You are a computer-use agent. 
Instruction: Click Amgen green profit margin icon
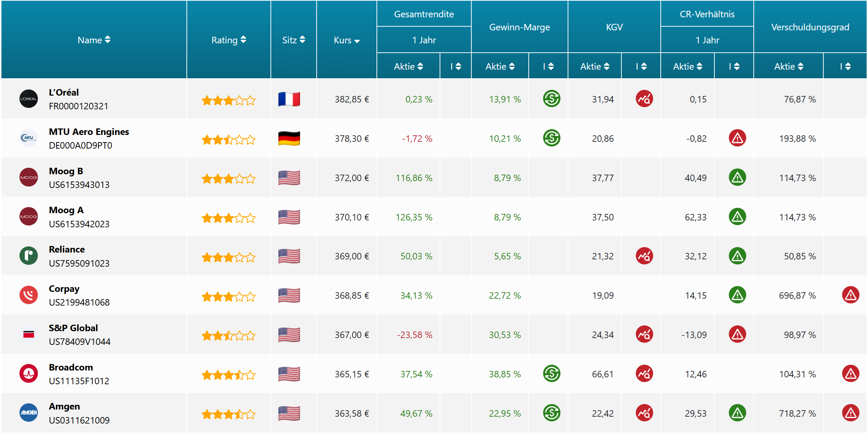coord(551,413)
